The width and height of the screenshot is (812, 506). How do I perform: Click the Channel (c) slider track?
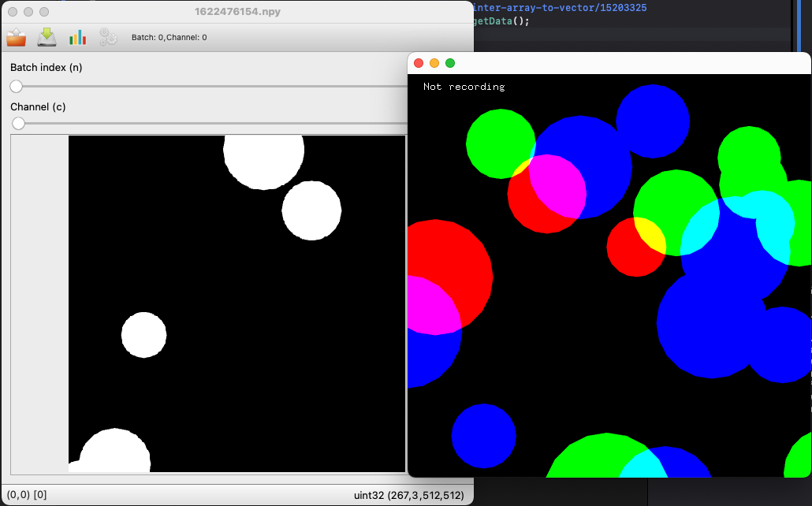pos(209,123)
